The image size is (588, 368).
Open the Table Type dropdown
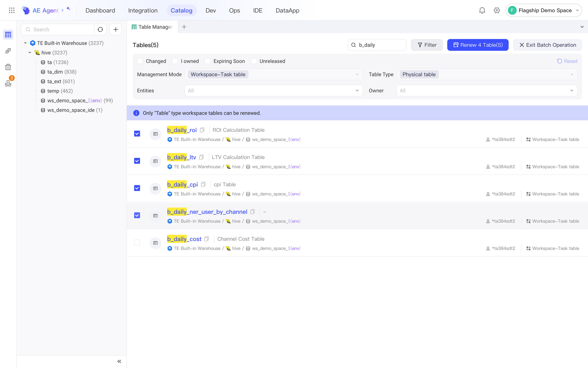[487, 75]
